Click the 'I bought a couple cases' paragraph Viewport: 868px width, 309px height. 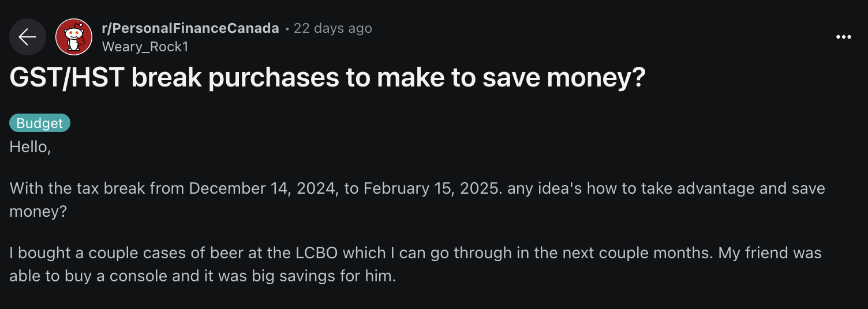(416, 264)
